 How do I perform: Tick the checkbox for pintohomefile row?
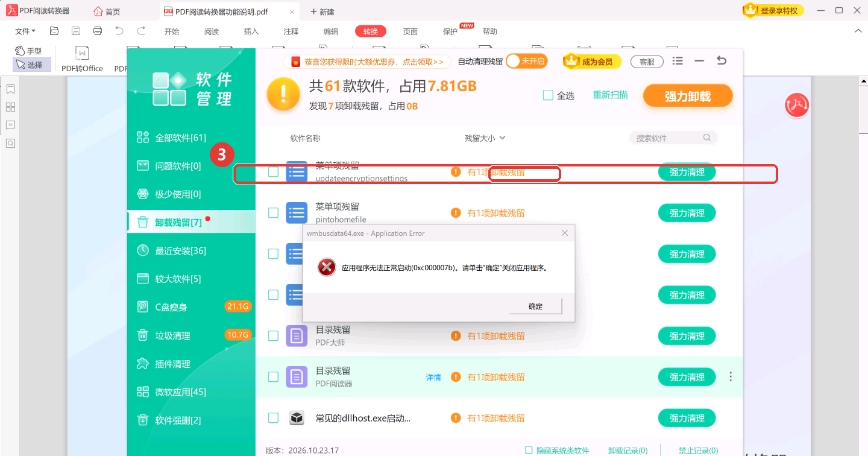(273, 213)
